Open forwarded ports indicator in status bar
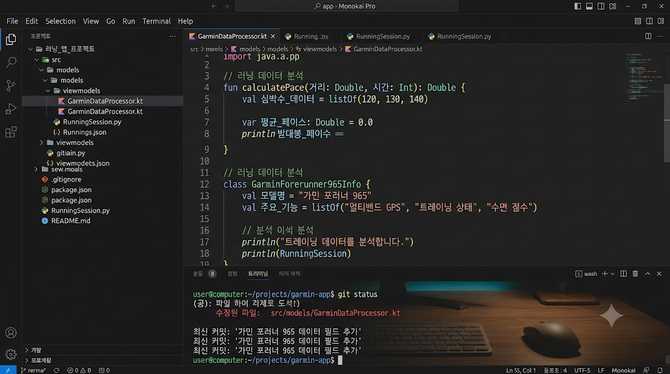 click(104, 370)
